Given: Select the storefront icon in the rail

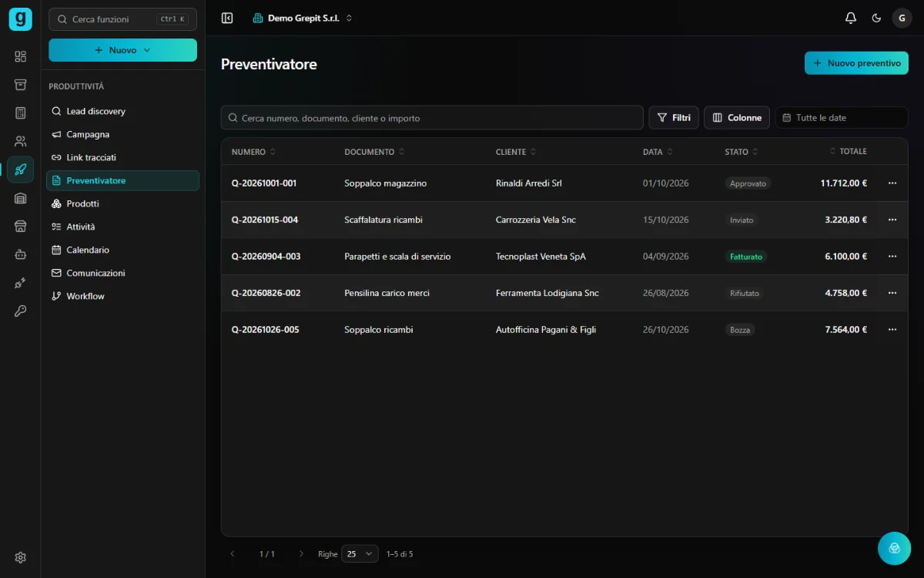Looking at the screenshot, I should coord(21,226).
